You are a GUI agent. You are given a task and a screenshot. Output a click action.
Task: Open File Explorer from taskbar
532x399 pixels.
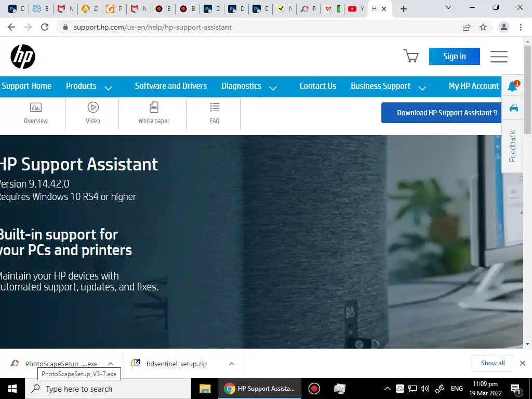point(205,389)
